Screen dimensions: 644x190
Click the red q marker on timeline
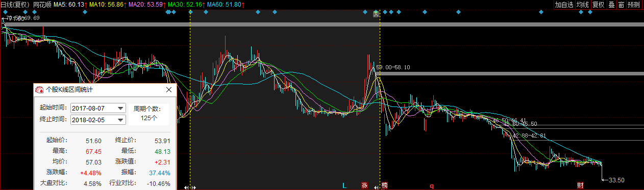pyautogui.click(x=431, y=185)
